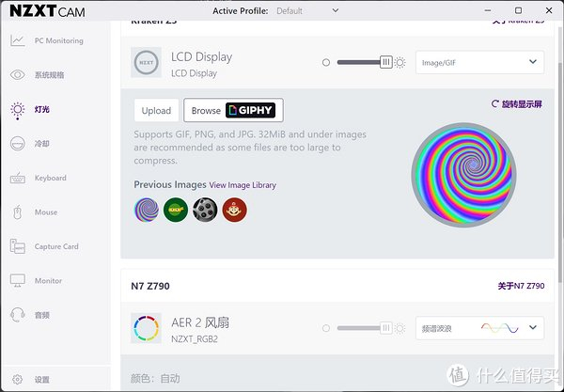Click the 灯光 sun icon in the sidebar

click(x=17, y=110)
